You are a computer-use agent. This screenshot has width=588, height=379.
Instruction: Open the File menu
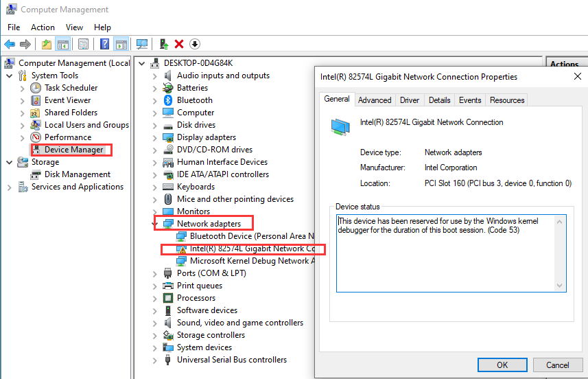pos(14,27)
